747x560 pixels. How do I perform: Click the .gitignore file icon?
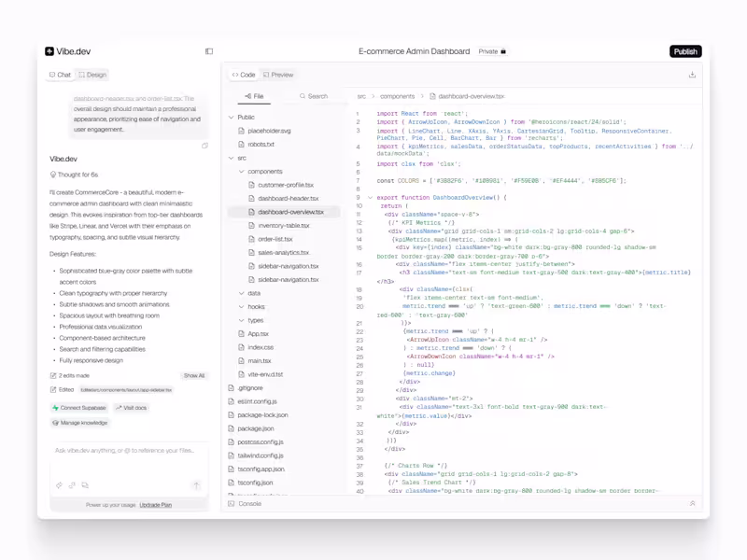click(231, 388)
